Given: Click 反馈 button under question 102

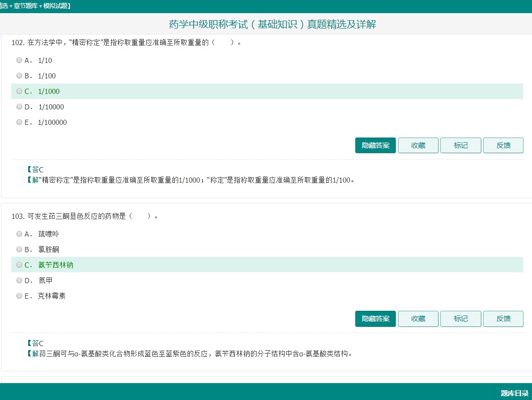Looking at the screenshot, I should click(x=503, y=146).
